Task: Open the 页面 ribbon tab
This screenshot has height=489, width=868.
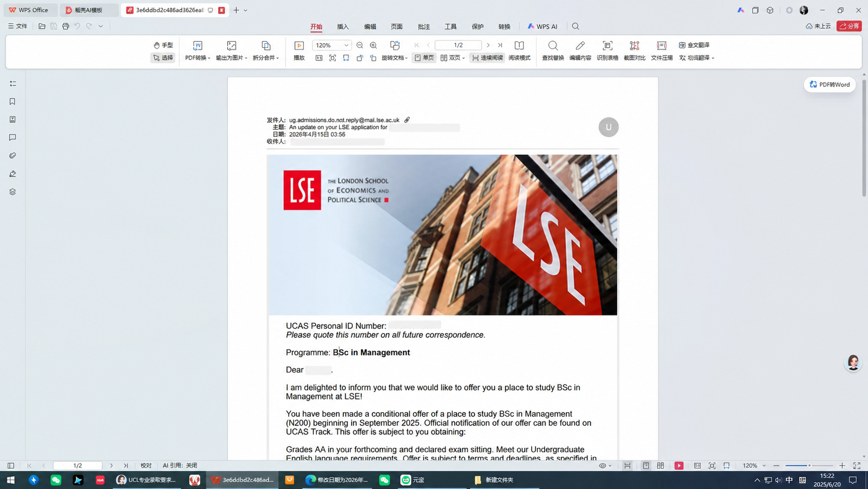Action: (x=397, y=27)
